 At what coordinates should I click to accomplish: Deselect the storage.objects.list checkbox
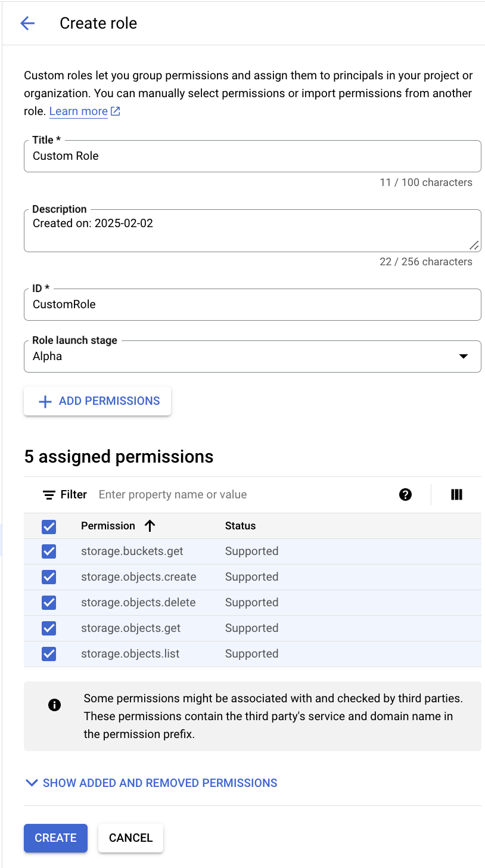[49, 654]
